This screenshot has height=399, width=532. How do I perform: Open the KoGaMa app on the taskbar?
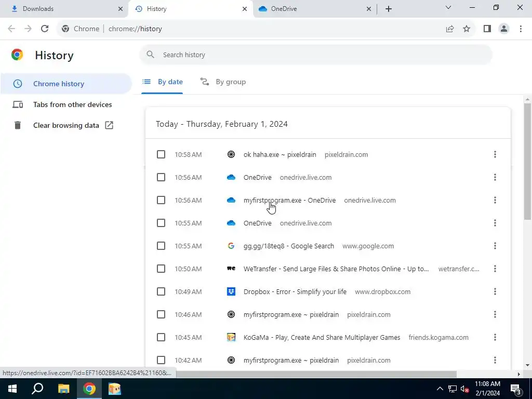tap(115, 389)
